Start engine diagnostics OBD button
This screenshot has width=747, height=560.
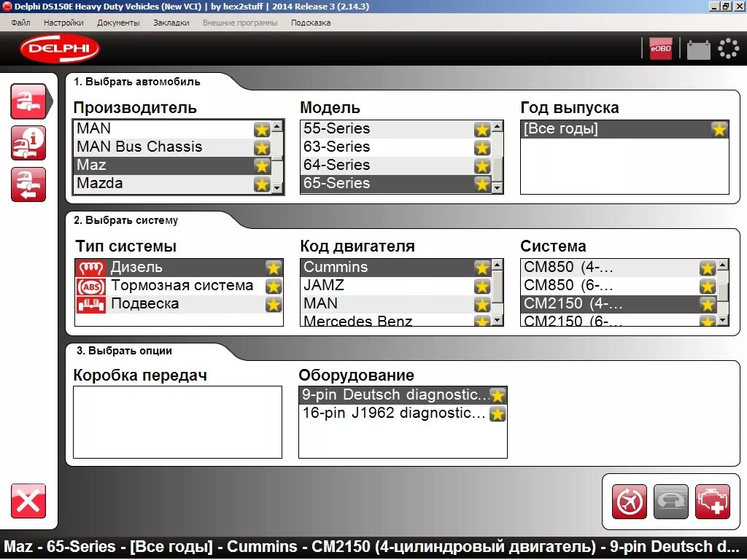click(713, 502)
